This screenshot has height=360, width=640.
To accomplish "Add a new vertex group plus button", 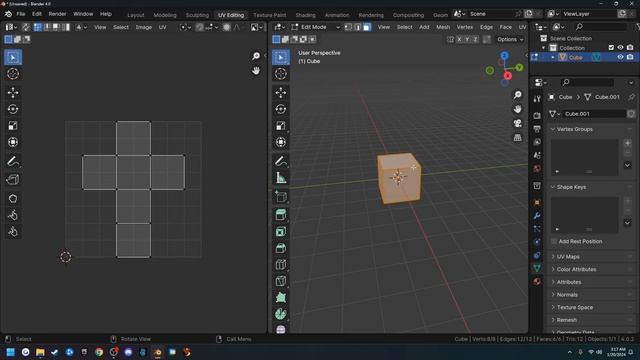I will click(x=627, y=143).
